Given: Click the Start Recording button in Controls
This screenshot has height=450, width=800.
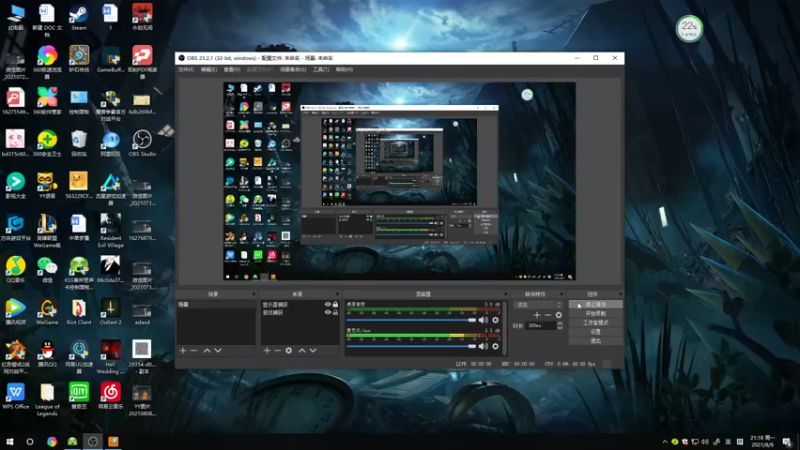Looking at the screenshot, I should click(x=595, y=314).
